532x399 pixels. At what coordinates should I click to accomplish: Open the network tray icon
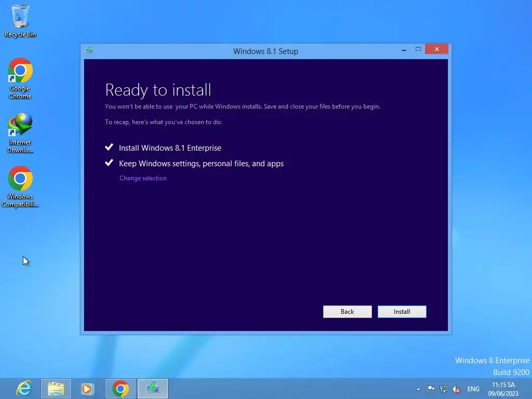(444, 389)
